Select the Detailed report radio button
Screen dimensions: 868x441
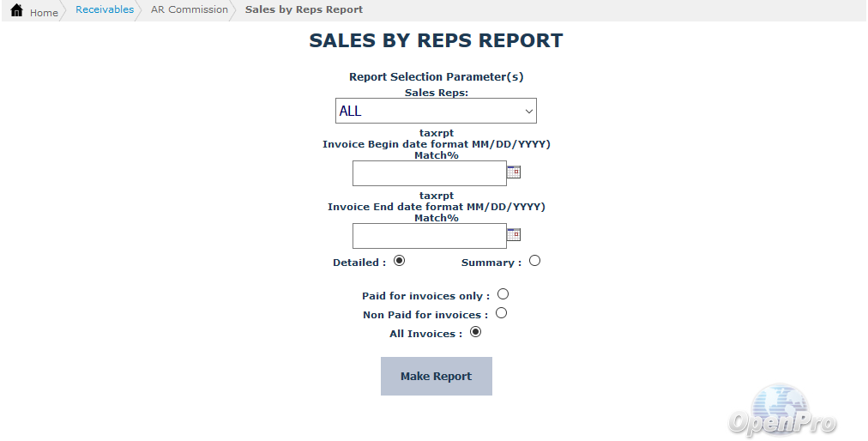click(399, 261)
